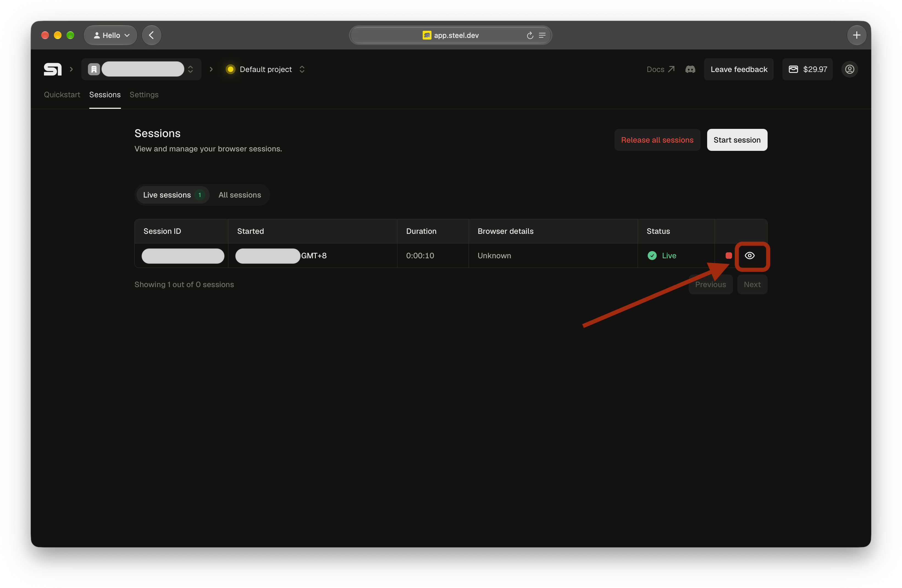This screenshot has width=902, height=588.
Task: Select the Live sessions filter
Action: 173,195
